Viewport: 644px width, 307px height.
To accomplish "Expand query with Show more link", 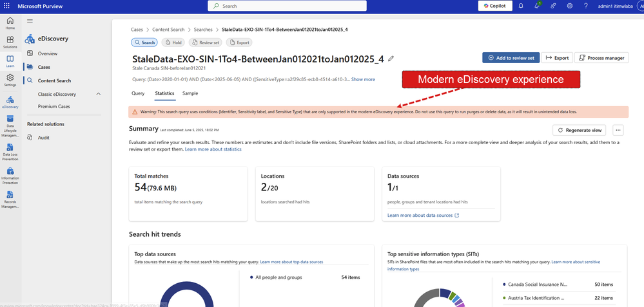I will point(363,80).
